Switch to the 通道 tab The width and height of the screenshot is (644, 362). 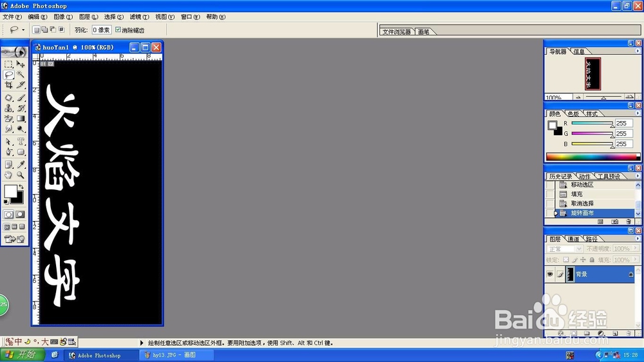[x=573, y=239]
